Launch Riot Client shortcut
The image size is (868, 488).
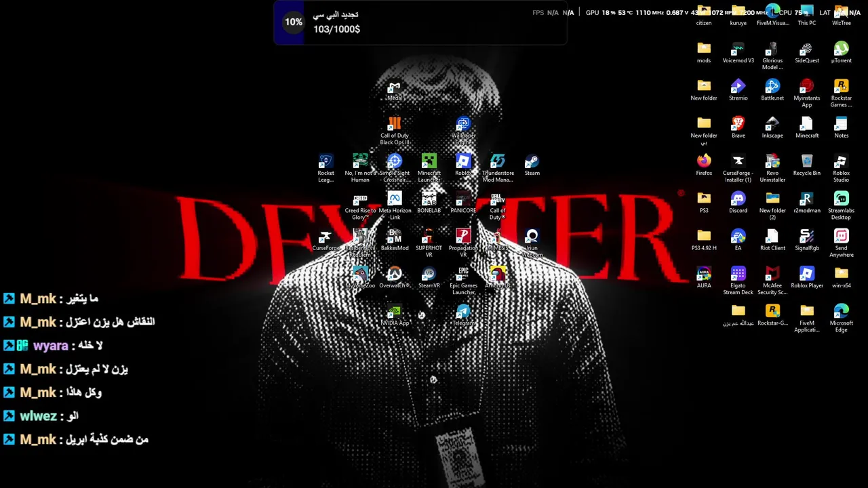click(x=772, y=241)
